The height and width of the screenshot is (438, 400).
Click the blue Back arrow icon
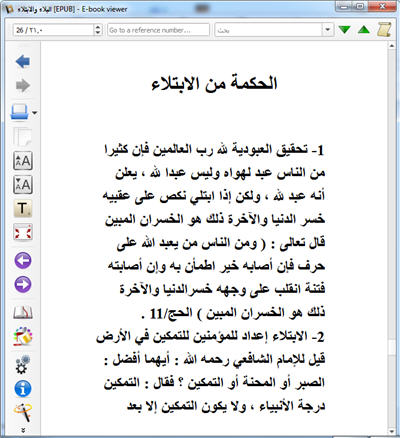23,62
